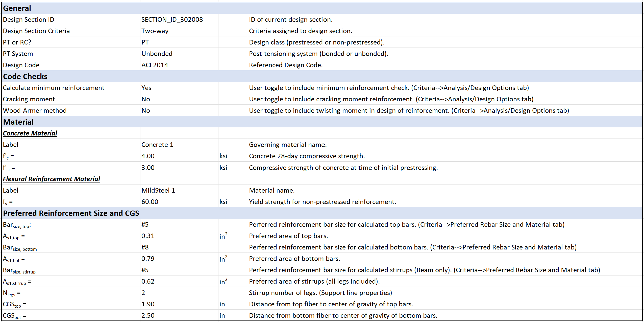Select the Material section header
This screenshot has height=322, width=644.
(18, 122)
